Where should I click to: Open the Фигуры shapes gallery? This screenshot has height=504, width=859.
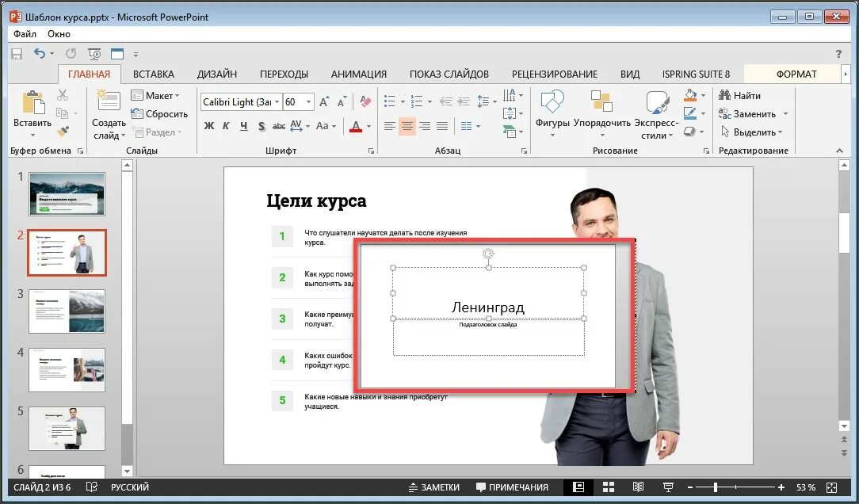tap(552, 114)
